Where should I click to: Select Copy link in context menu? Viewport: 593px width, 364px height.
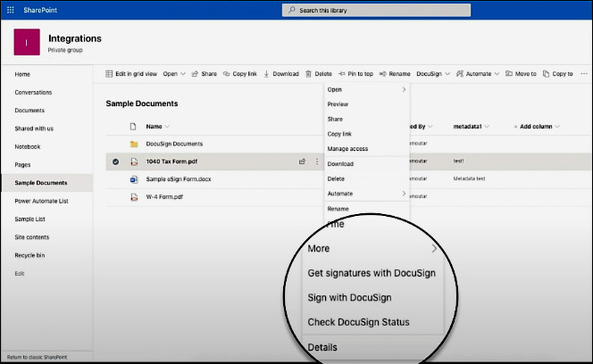(339, 134)
